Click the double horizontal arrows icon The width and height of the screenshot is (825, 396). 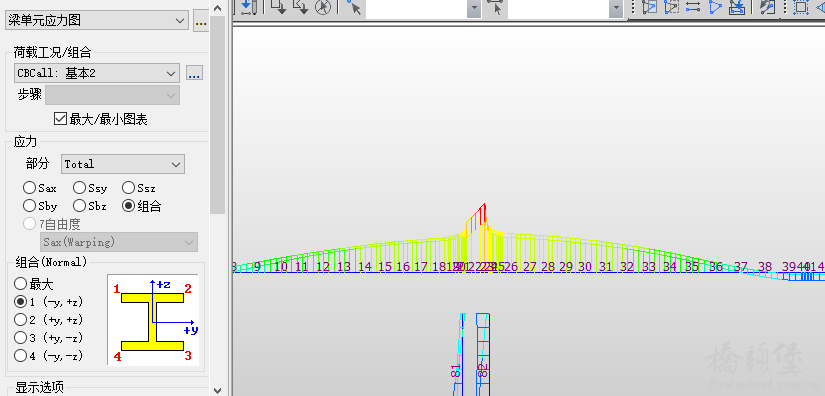click(693, 7)
